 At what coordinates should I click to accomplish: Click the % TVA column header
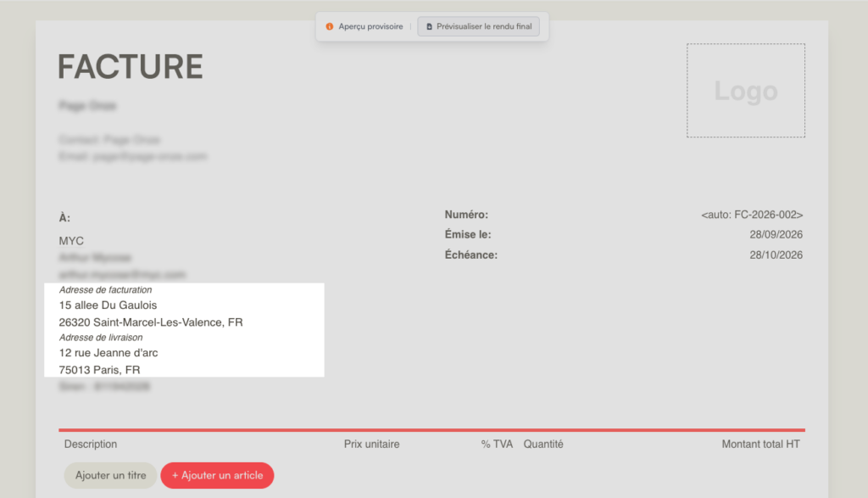click(497, 445)
